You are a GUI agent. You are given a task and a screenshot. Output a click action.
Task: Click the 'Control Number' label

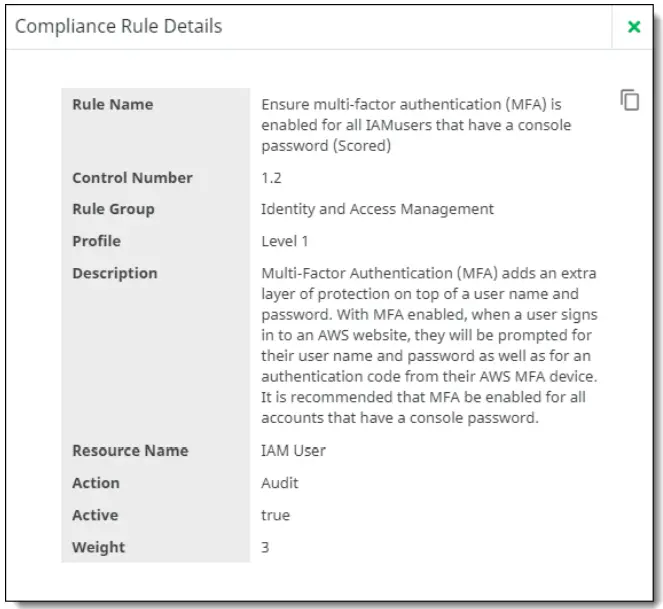(x=132, y=178)
